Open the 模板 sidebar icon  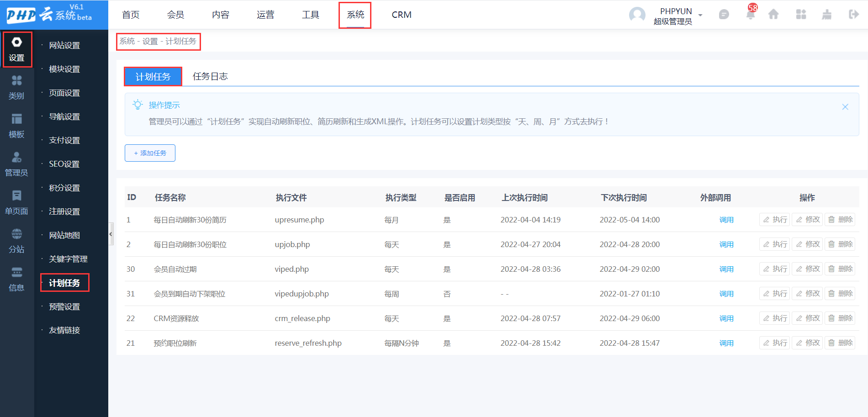tap(17, 126)
